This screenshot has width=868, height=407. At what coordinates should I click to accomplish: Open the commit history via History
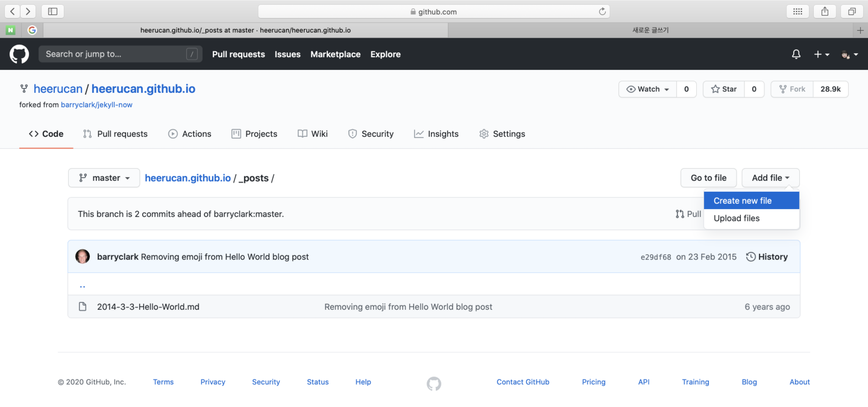pos(767,257)
